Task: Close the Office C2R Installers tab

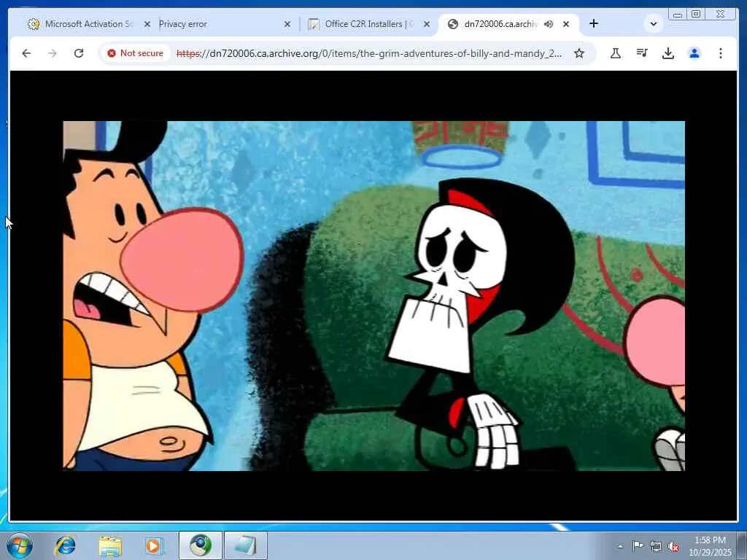Action: point(427,24)
